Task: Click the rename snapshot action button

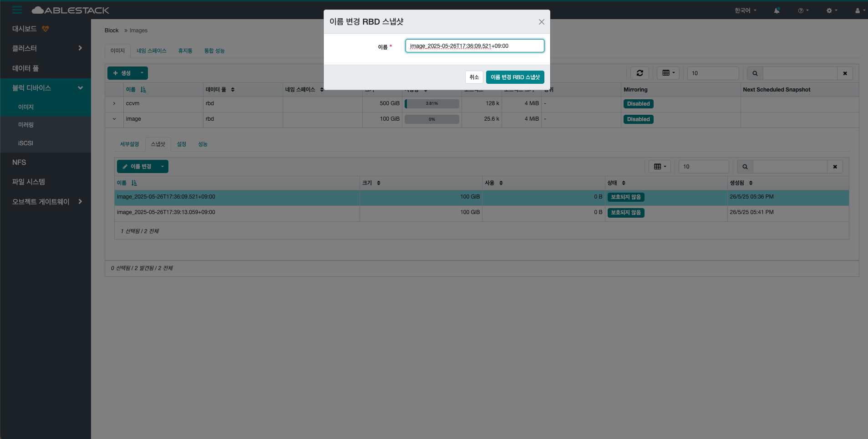Action: coord(137,167)
